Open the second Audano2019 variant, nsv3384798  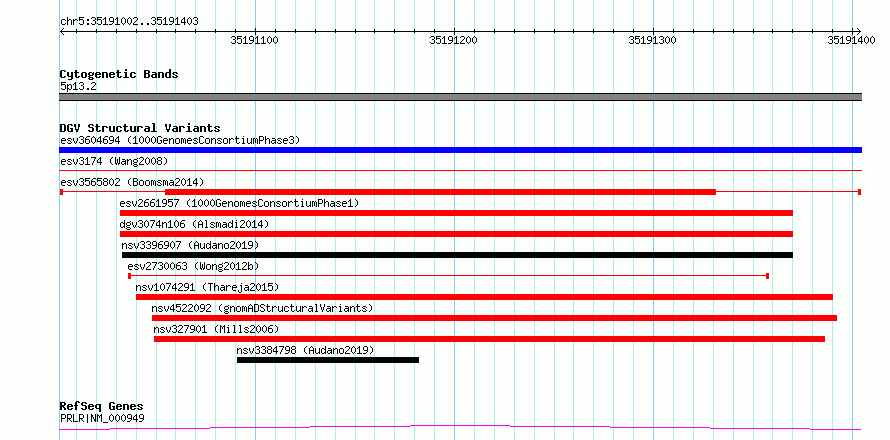[x=305, y=350]
